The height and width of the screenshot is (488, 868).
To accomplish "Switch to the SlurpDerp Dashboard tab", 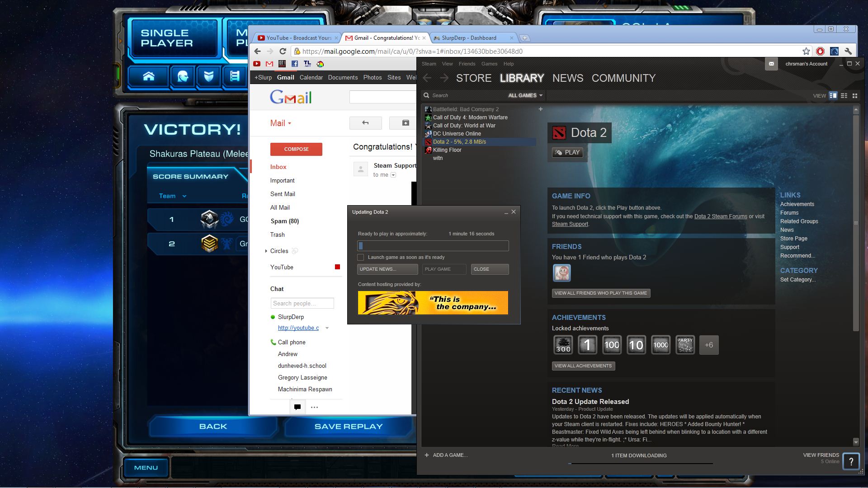I will coord(472,38).
